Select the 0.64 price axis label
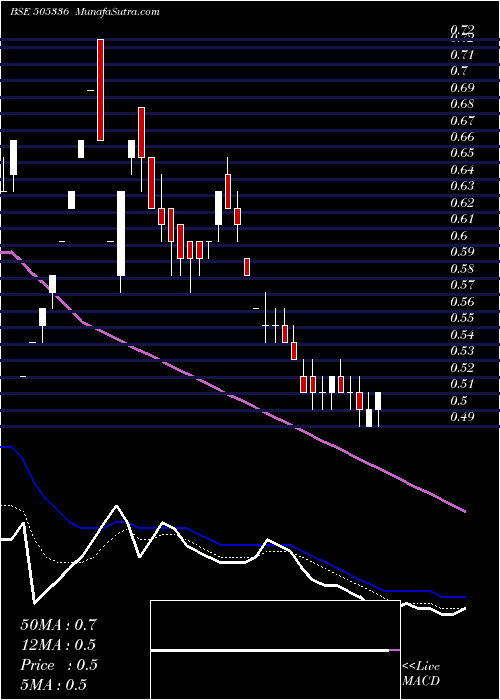Image resolution: width=500 pixels, height=700 pixels. click(462, 170)
